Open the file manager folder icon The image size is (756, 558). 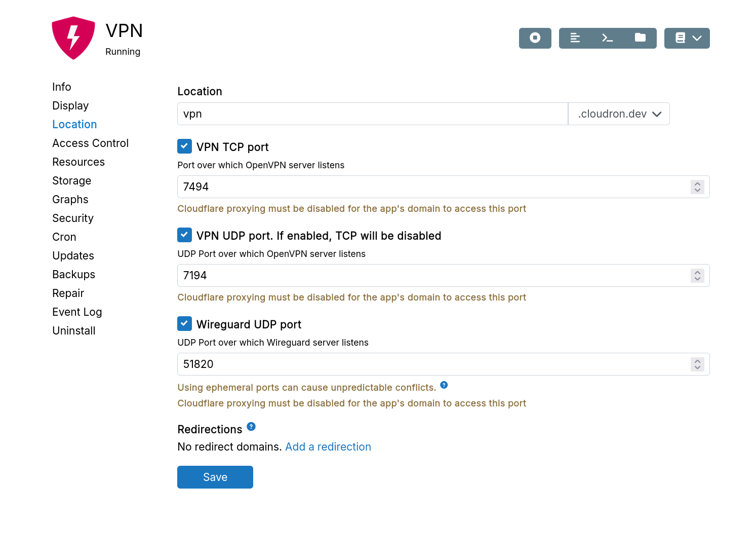pyautogui.click(x=640, y=38)
